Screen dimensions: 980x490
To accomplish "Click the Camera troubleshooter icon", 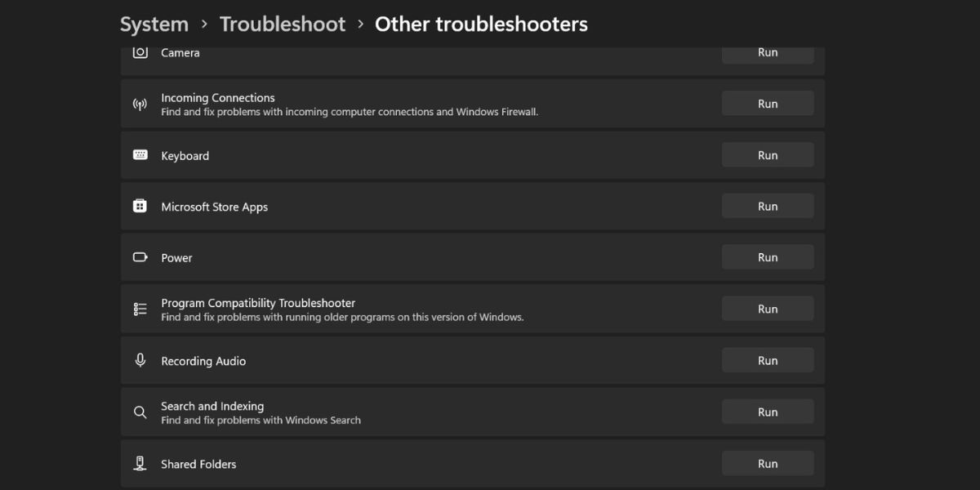I will click(140, 51).
